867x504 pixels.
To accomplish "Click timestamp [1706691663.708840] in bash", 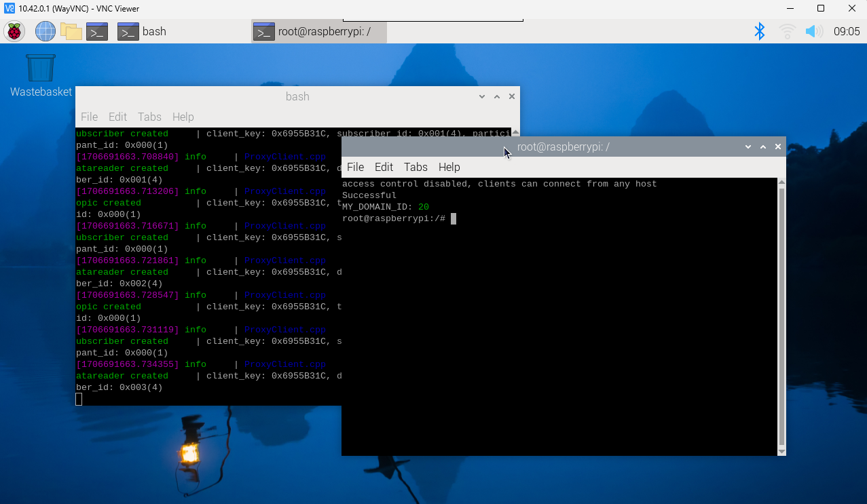I will [128, 157].
